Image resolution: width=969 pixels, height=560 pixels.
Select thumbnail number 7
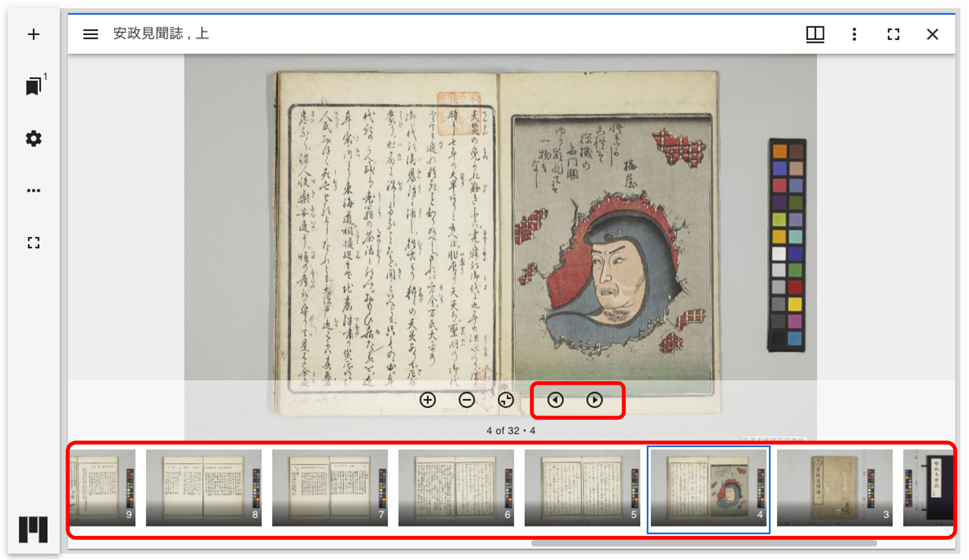click(330, 487)
